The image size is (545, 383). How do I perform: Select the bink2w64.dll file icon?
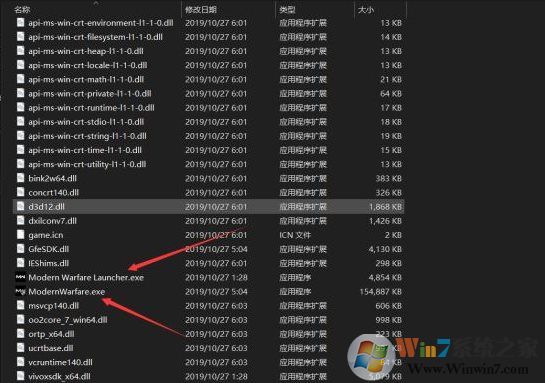pyautogui.click(x=21, y=178)
